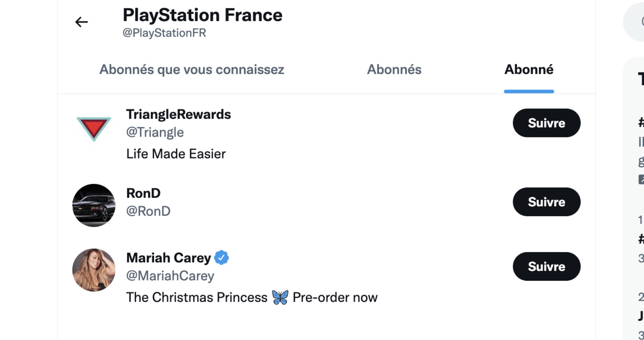Click Mariah Carey's blue verified badge

[x=221, y=258]
